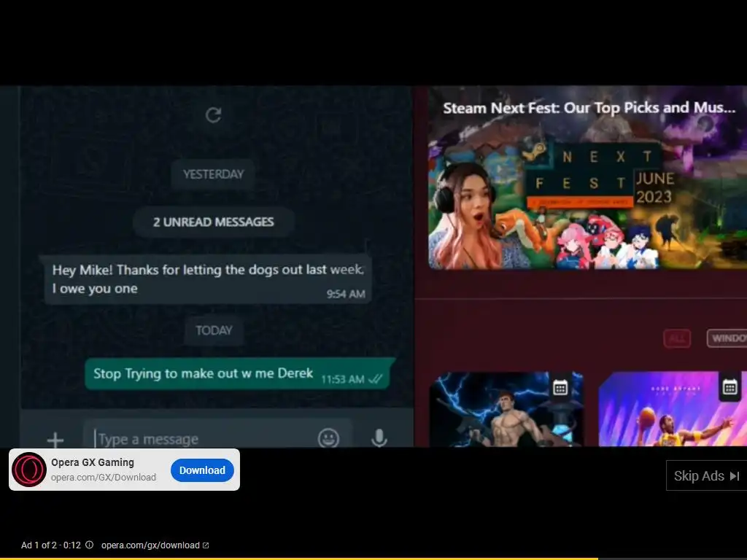Screen dimensions: 747x560
Task: Click the 'Opera GX Gaming' ad title
Action: tap(93, 462)
